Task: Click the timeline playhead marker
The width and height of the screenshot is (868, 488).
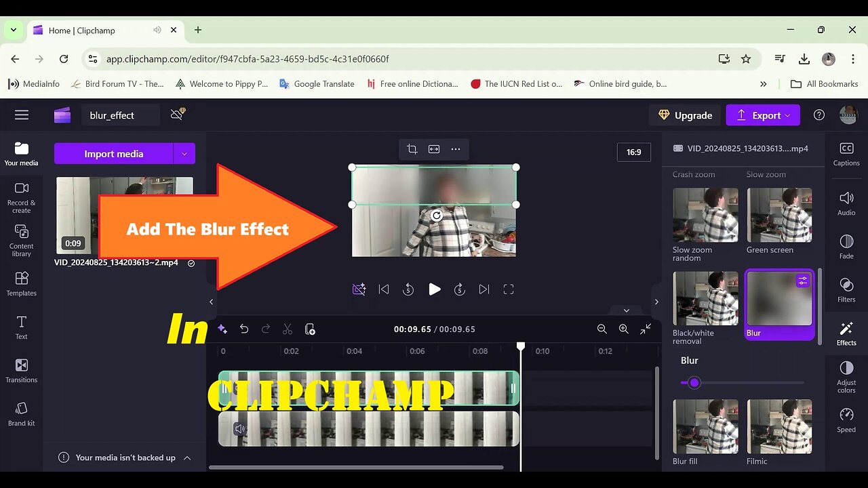Action: (521, 346)
